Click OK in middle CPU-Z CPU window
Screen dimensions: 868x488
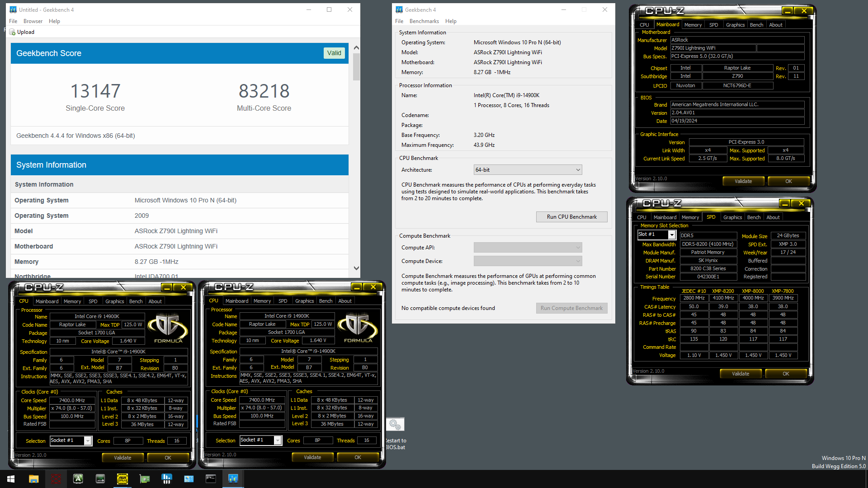tap(358, 457)
